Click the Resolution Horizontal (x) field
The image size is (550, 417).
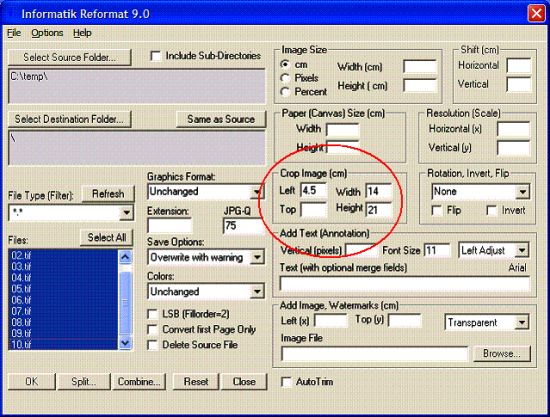point(514,129)
